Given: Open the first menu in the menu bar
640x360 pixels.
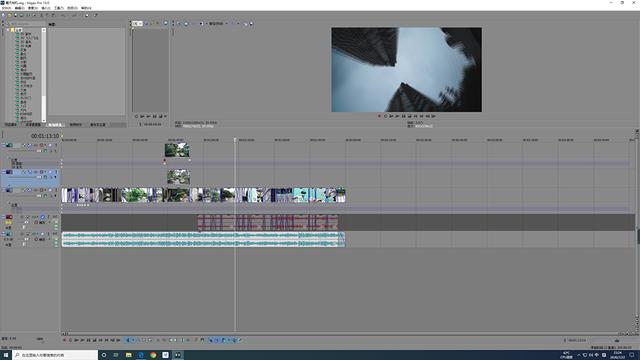Looking at the screenshot, I should coord(7,8).
